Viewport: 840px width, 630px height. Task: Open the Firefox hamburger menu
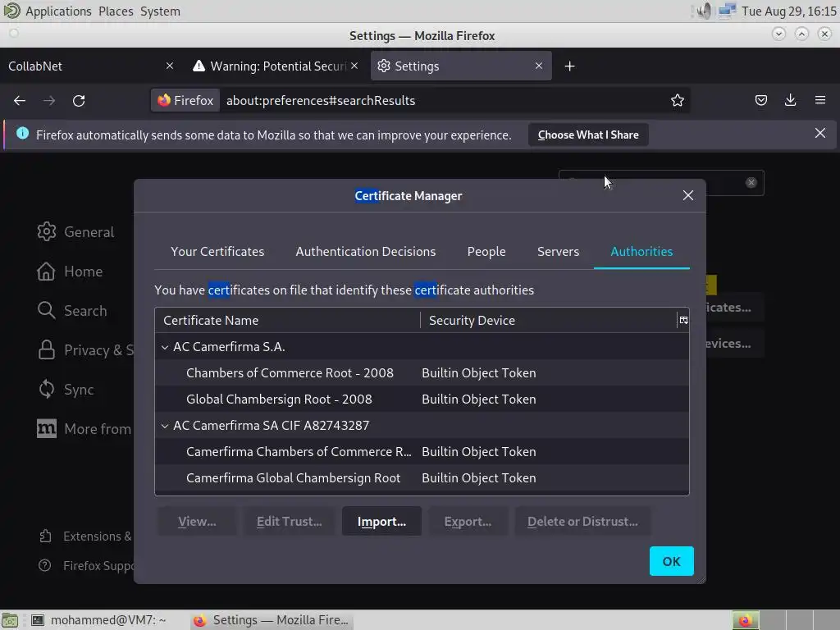819,100
